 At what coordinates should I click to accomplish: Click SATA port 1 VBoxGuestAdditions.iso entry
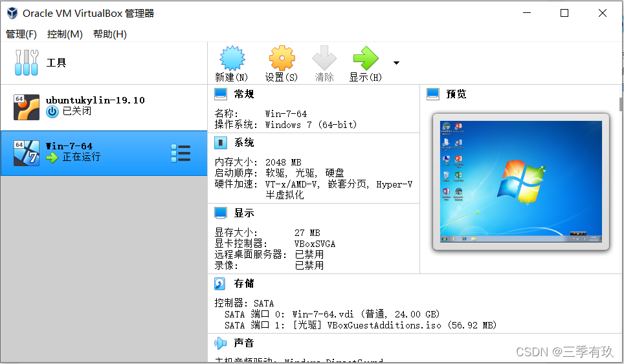[361, 325]
